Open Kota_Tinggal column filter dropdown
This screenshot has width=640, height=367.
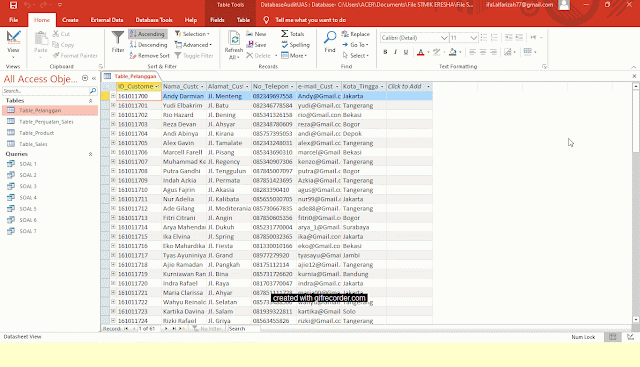coord(382,87)
